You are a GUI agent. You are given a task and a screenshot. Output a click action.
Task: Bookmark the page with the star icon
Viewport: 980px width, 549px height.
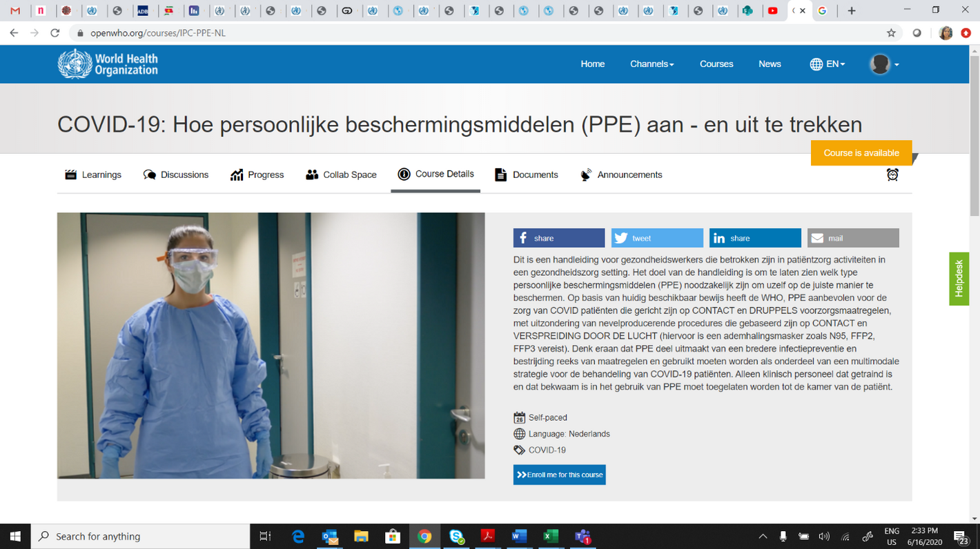point(890,32)
